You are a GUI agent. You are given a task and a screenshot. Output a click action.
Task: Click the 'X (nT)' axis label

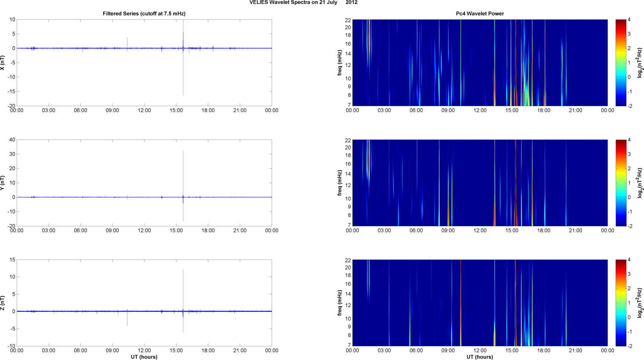point(3,63)
